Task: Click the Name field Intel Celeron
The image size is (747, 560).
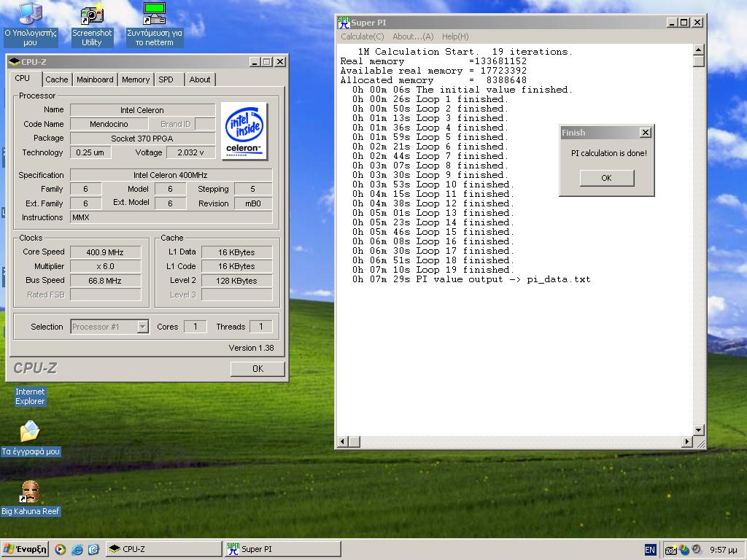Action: (142, 110)
